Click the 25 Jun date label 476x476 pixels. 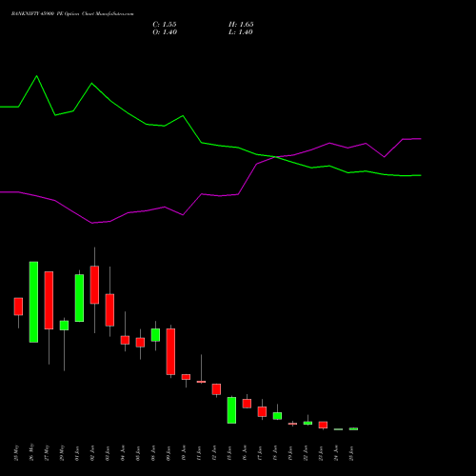pyautogui.click(x=351, y=453)
